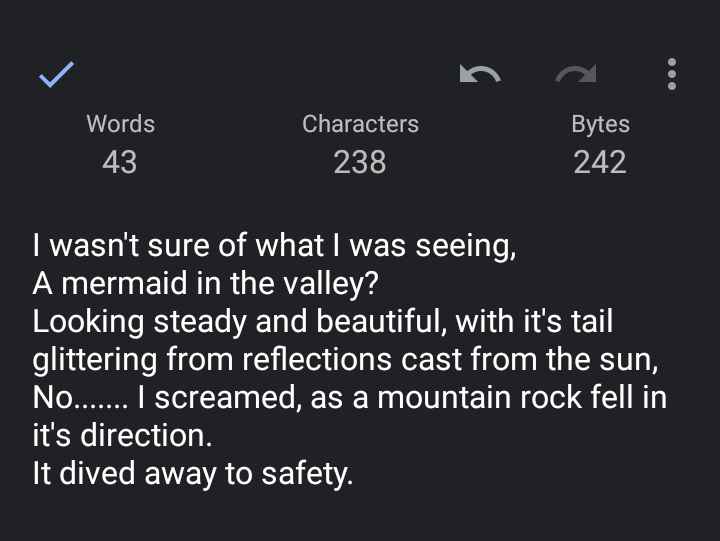Open the three-dot overflow menu
The image size is (720, 541).
pyautogui.click(x=672, y=74)
